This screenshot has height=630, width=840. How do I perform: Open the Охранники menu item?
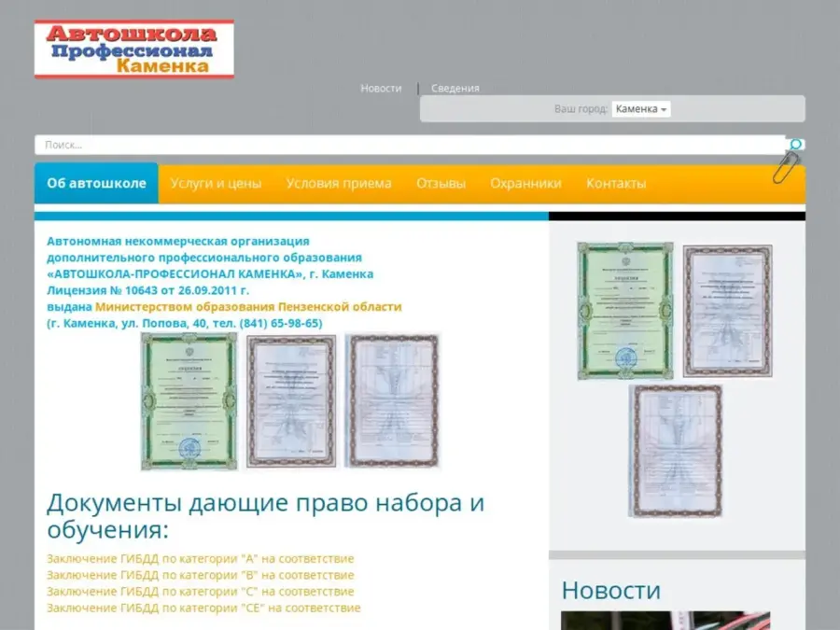(525, 184)
